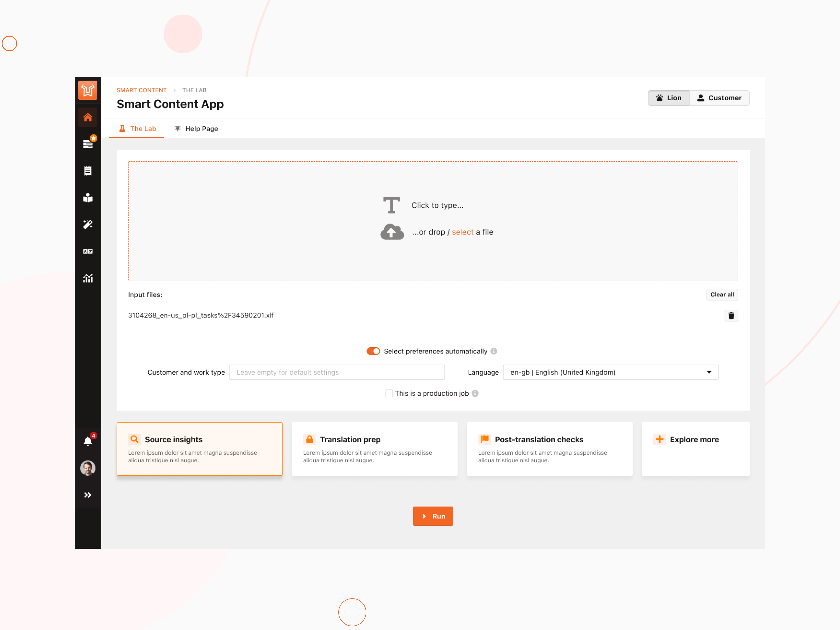
Task: Select the Post-translation checks card
Action: pos(549,449)
